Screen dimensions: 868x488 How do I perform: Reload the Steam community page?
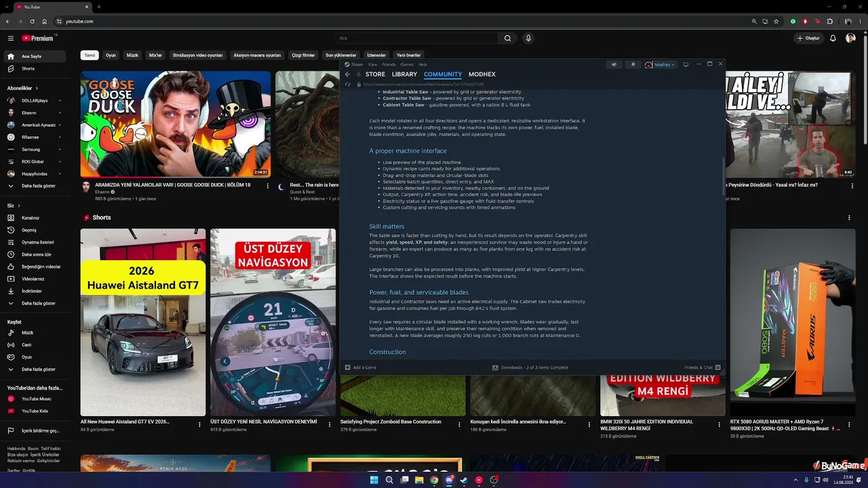[349, 85]
